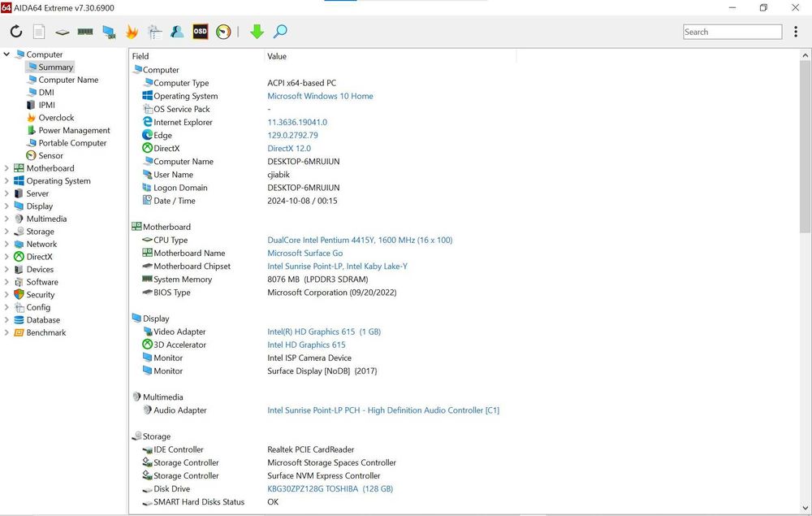The width and height of the screenshot is (812, 516).
Task: Collapse the Computer tree node
Action: coord(6,54)
